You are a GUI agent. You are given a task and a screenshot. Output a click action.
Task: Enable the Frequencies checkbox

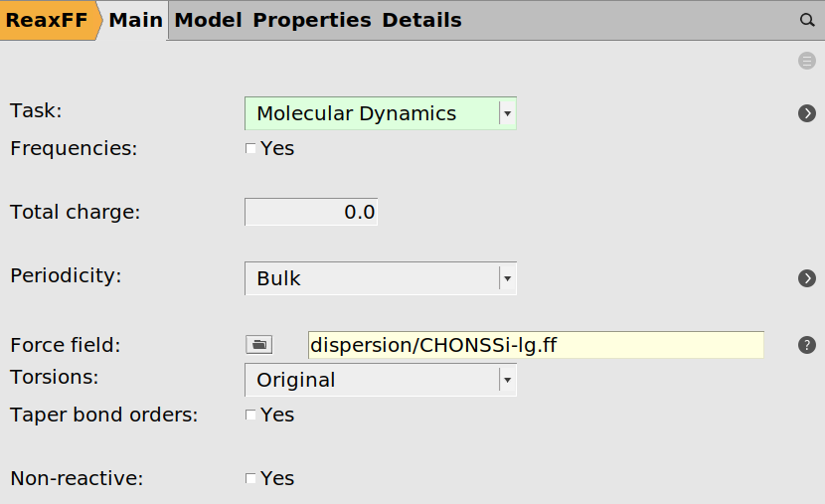click(250, 149)
